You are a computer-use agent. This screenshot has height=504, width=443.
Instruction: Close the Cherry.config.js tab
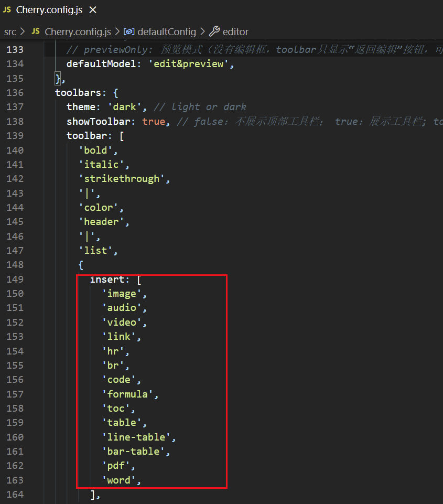93,10
